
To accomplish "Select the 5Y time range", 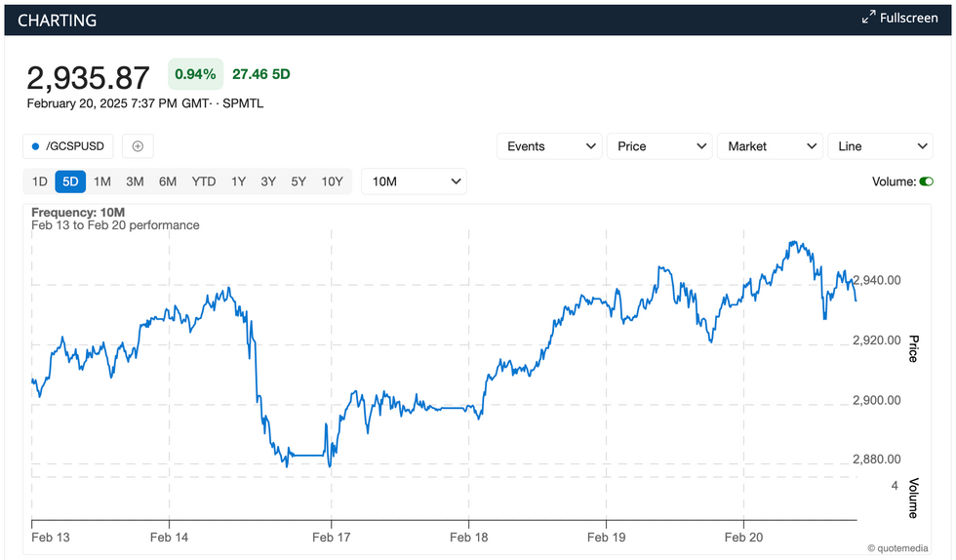I will coord(299,181).
